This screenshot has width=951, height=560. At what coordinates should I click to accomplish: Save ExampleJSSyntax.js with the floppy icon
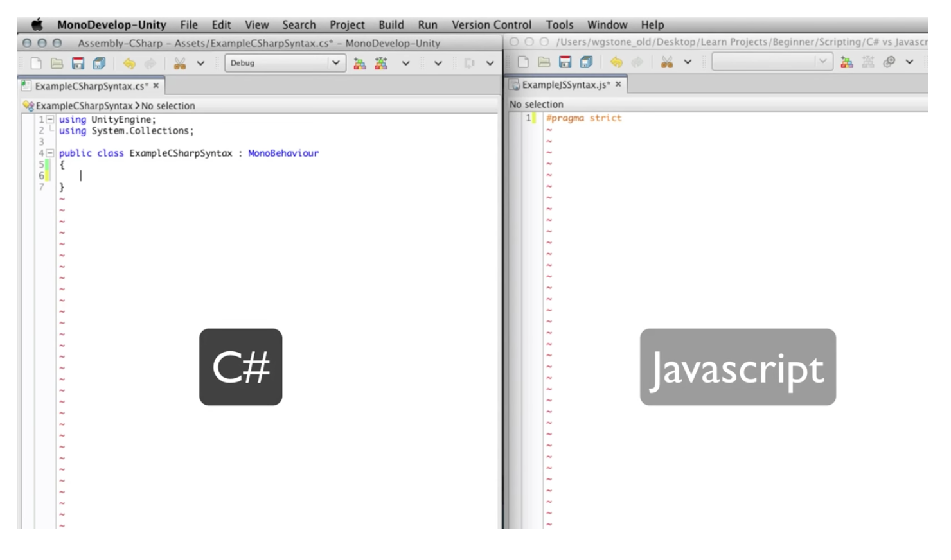pyautogui.click(x=565, y=62)
